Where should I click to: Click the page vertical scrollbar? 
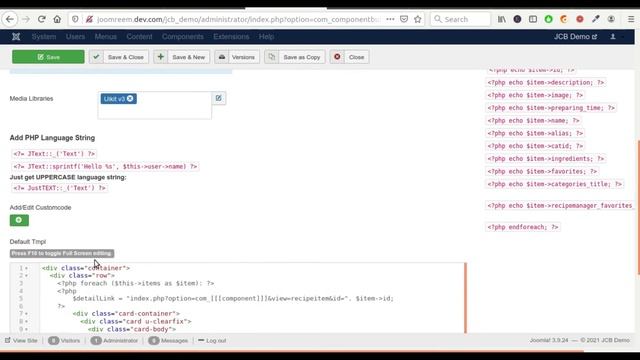638,207
